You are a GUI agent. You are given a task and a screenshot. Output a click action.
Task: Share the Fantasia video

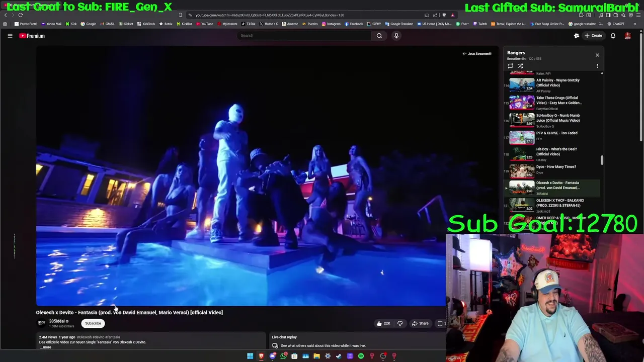click(420, 323)
